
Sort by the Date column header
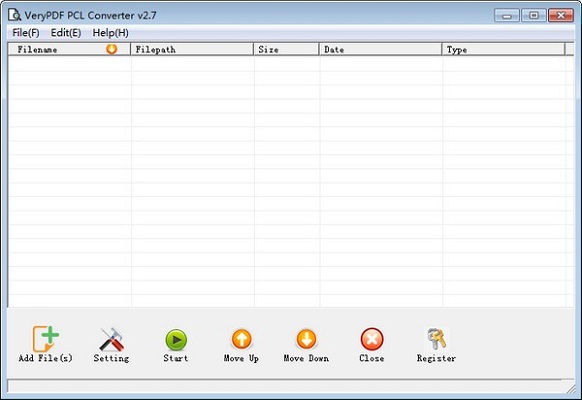[380, 49]
